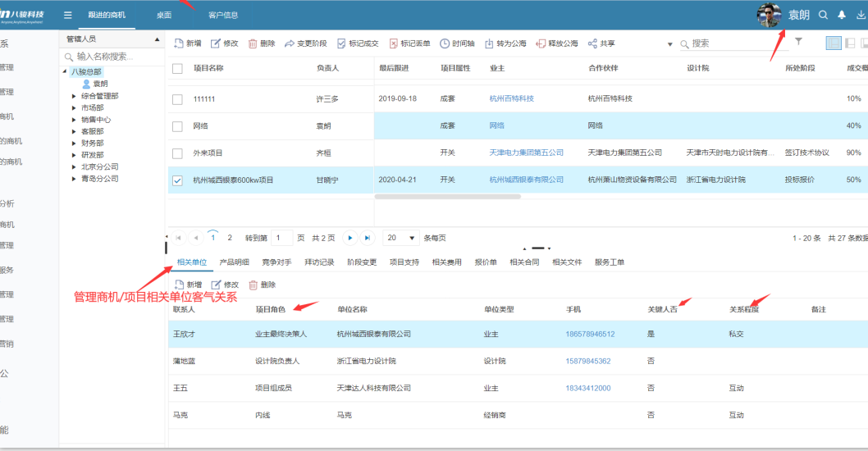Click the filter funnel icon
Image resolution: width=868 pixels, height=451 pixels.
click(x=798, y=42)
